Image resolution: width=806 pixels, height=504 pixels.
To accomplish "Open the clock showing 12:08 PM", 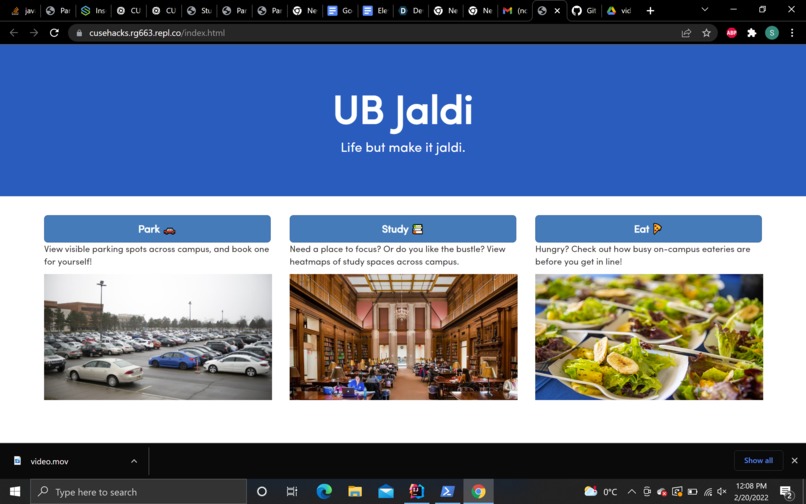I will (x=751, y=492).
